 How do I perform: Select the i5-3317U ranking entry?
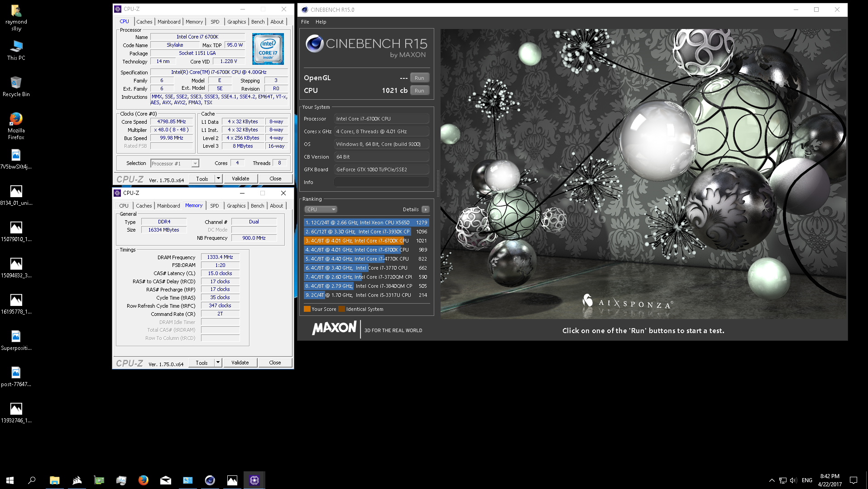pos(366,295)
